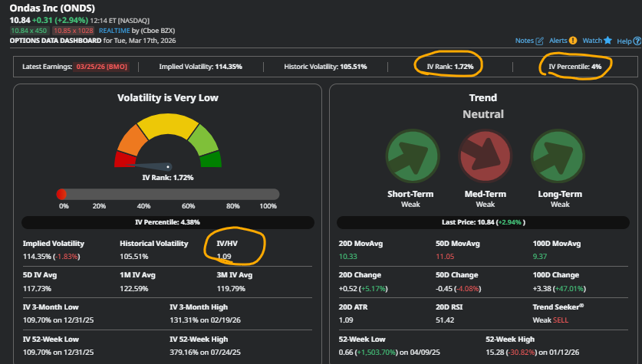Click the 20D RSI value 51.42
642x364 pixels.
click(445, 320)
